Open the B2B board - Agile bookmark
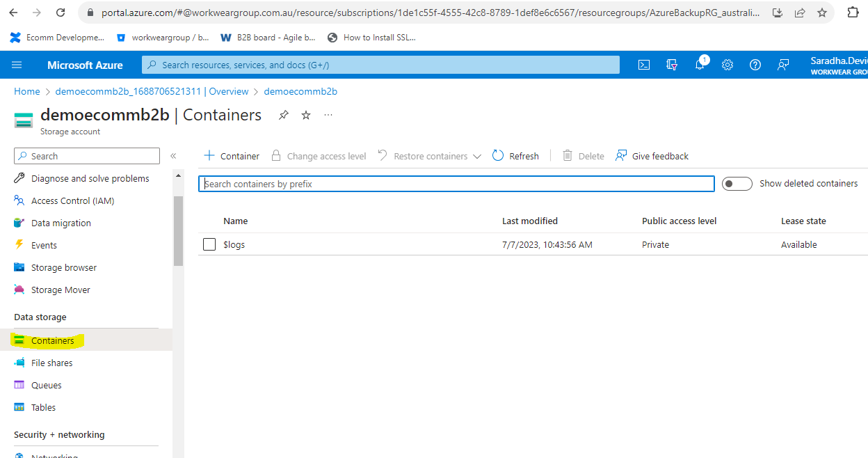 click(x=267, y=38)
